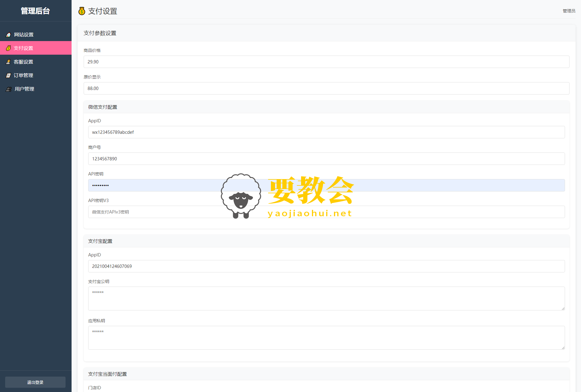Focus the masked API密钥 password field
The height and width of the screenshot is (392, 581).
coord(326,185)
